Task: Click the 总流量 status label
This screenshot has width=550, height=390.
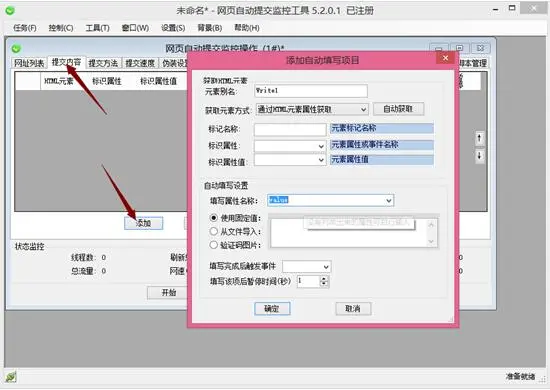Action: pos(83,271)
